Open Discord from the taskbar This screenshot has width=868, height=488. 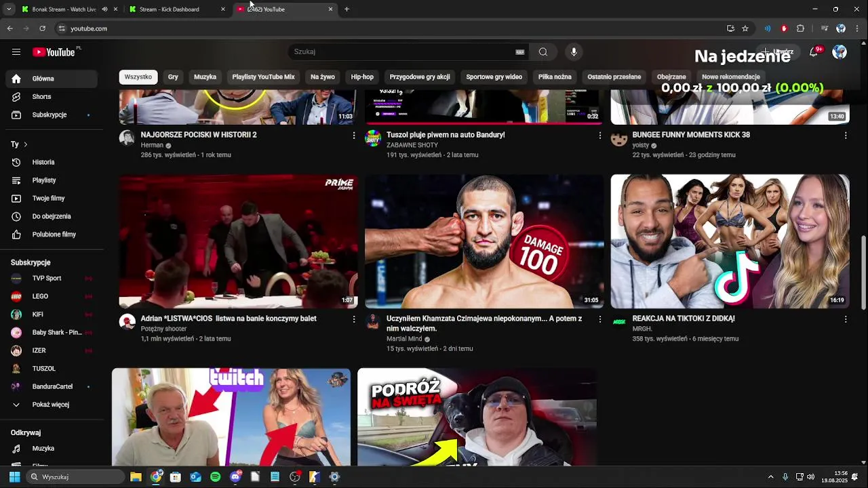tap(235, 477)
